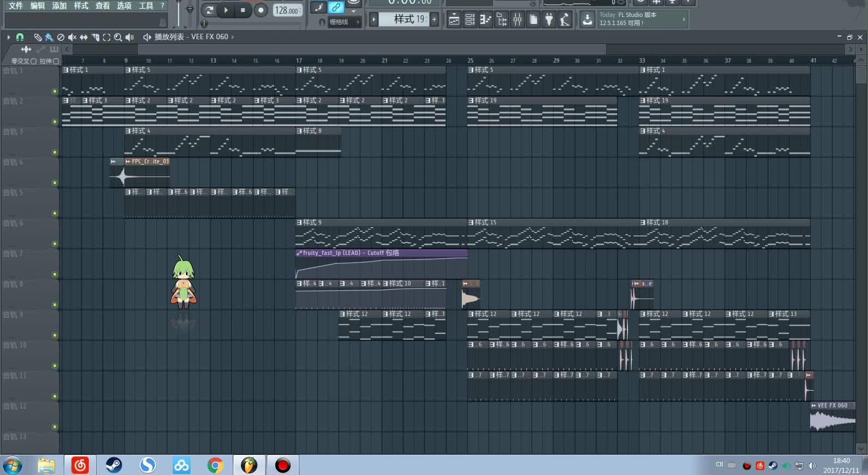
Task: Open the menu of 样式 15 clip on track 6
Action: click(x=471, y=222)
